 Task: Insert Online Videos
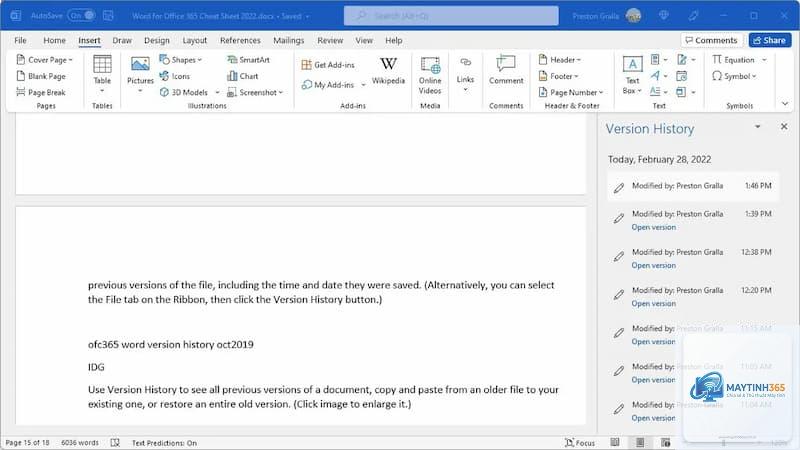point(430,75)
